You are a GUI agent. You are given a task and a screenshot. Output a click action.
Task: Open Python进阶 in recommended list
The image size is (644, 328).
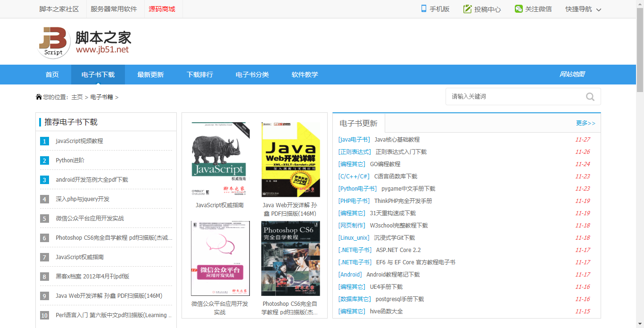click(70, 160)
